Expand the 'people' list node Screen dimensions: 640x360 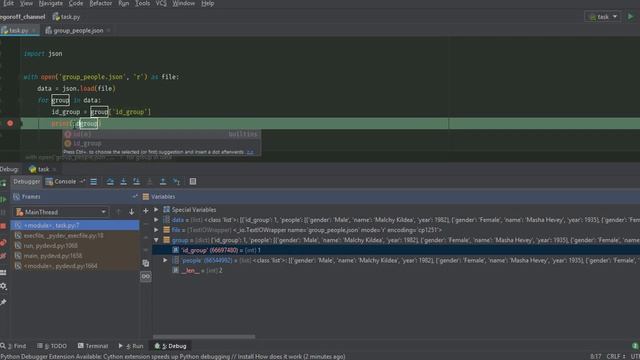coord(165,260)
